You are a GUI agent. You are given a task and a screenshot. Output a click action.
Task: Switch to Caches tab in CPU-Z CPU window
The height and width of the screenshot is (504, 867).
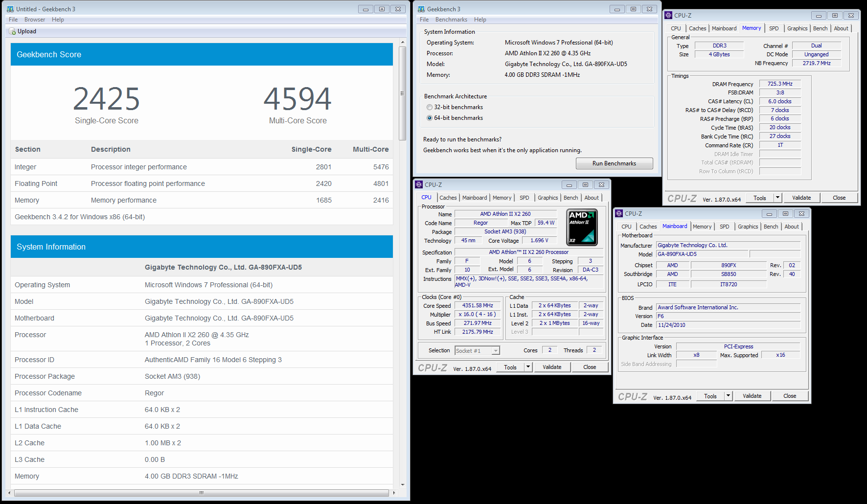pos(448,198)
